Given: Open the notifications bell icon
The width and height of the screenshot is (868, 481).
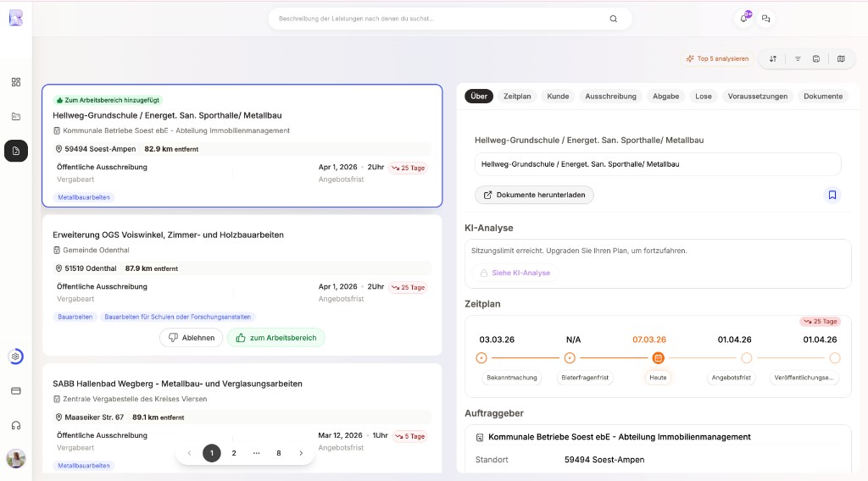Looking at the screenshot, I should pyautogui.click(x=744, y=18).
